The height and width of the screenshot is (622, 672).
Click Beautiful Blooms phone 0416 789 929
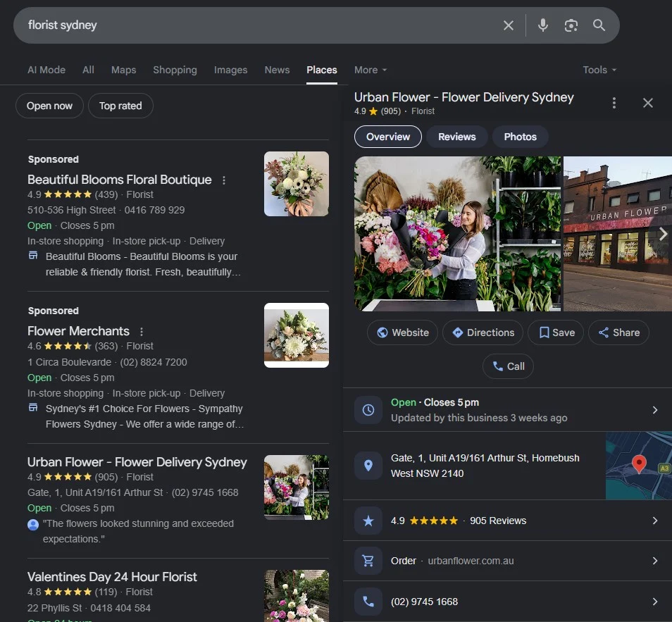click(x=154, y=210)
